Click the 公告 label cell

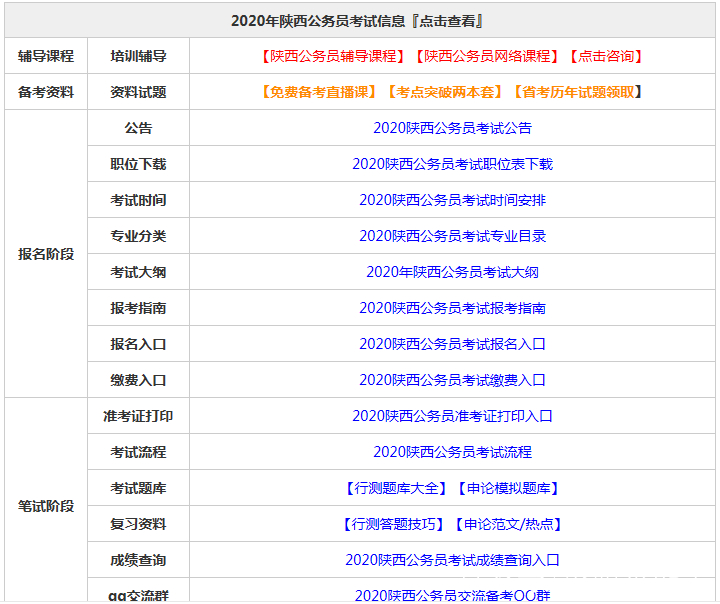(138, 128)
